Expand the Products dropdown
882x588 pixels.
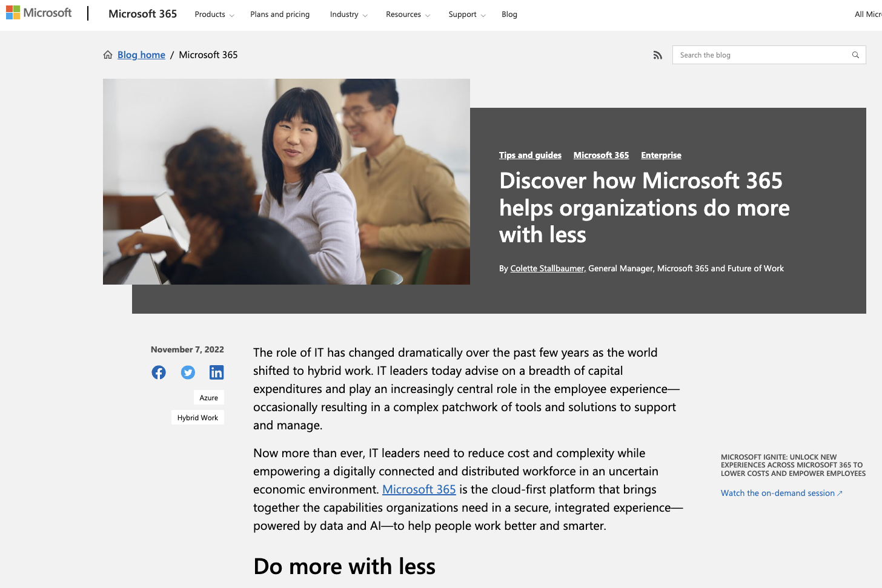click(x=214, y=15)
